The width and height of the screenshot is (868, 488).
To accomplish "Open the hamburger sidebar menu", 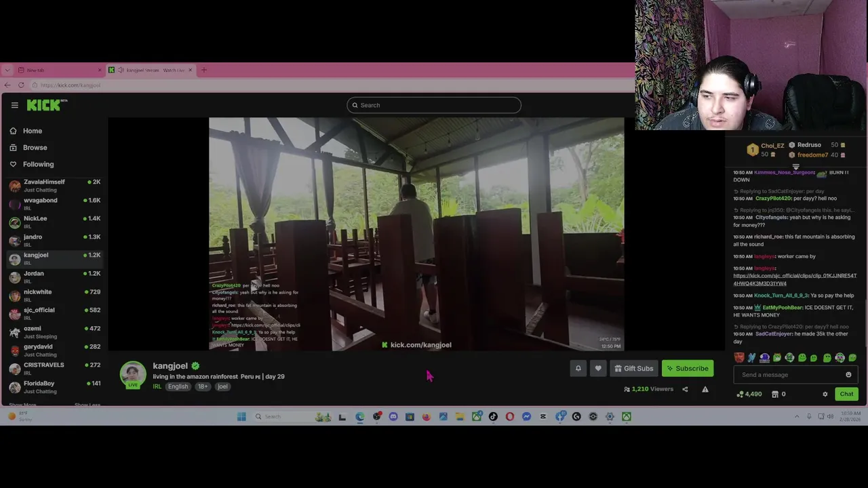I will pyautogui.click(x=14, y=105).
